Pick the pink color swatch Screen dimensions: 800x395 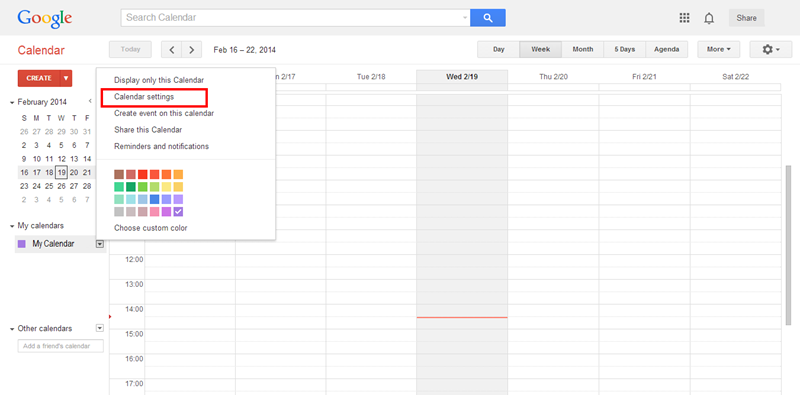155,211
